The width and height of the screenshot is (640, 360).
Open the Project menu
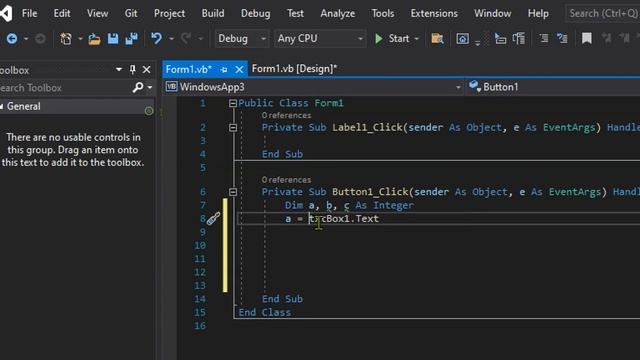click(169, 13)
